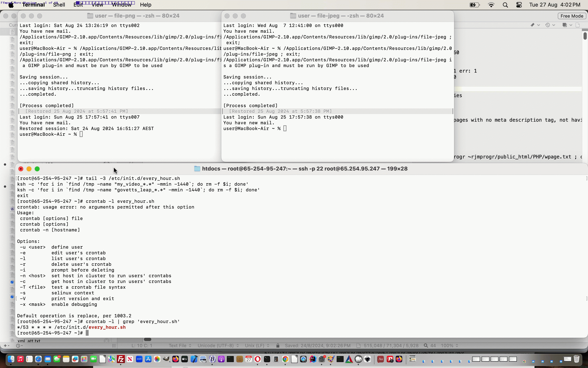
Task: Toggle the lock icon in status bar
Action: pos(278,346)
